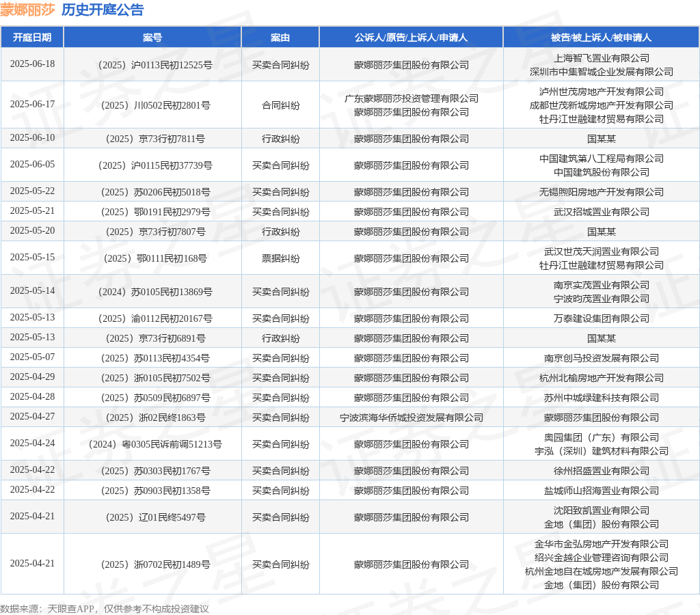Click defendant 宇泓(深圳)建筑材料有限公司
Viewport: 700px width, 615px height.
point(602,451)
